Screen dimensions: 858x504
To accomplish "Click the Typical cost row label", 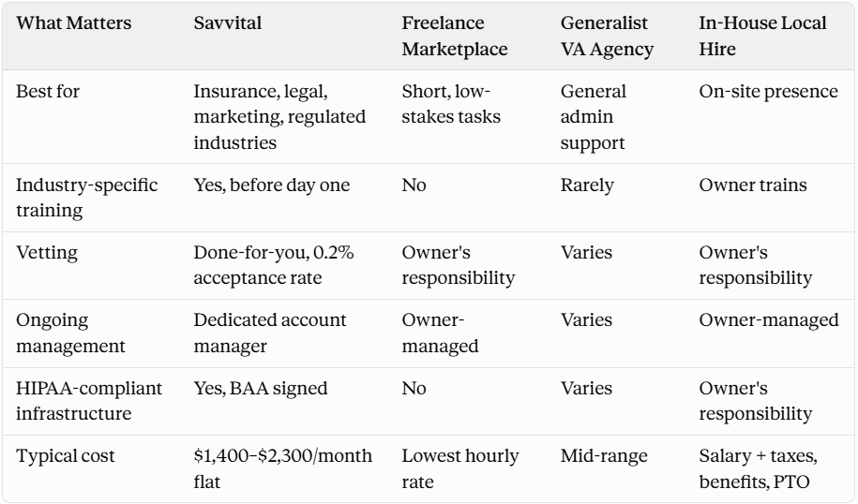I will 65,456.
